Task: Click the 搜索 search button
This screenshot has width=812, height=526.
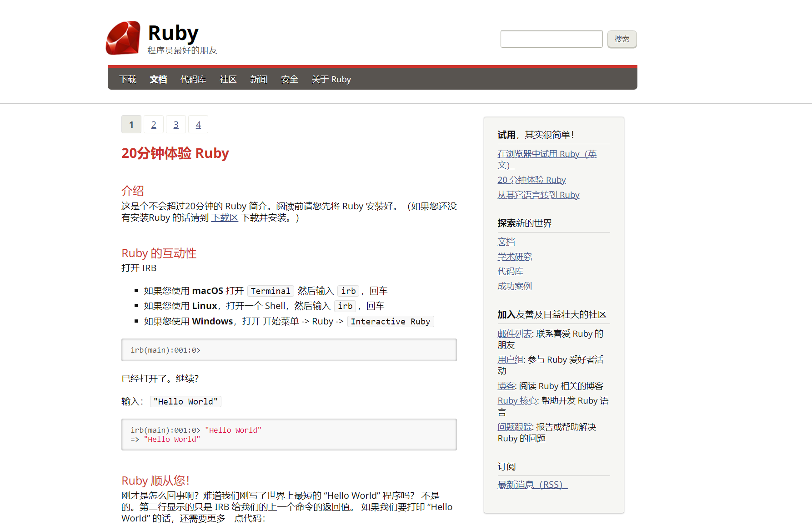Action: (x=622, y=39)
